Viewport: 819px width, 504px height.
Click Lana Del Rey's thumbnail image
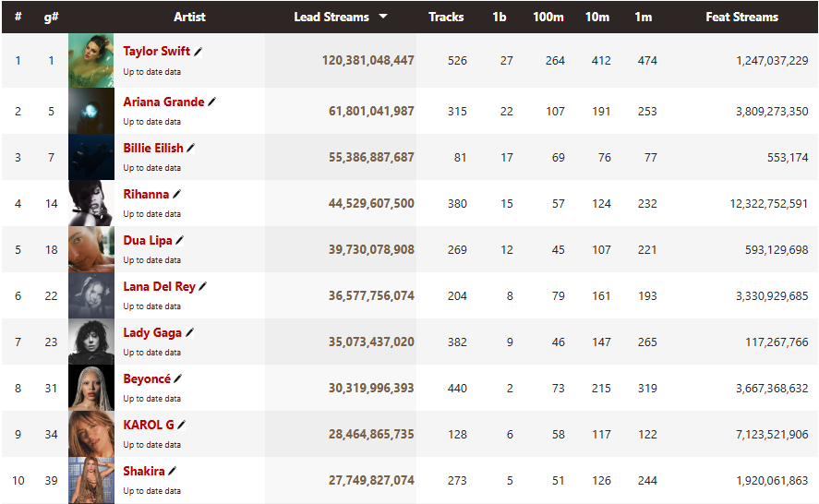(x=90, y=295)
